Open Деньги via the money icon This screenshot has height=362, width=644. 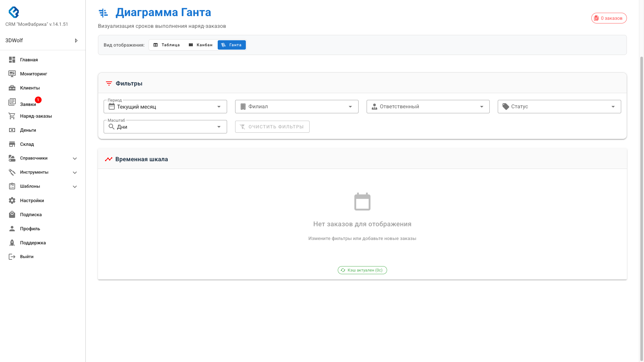pyautogui.click(x=12, y=130)
